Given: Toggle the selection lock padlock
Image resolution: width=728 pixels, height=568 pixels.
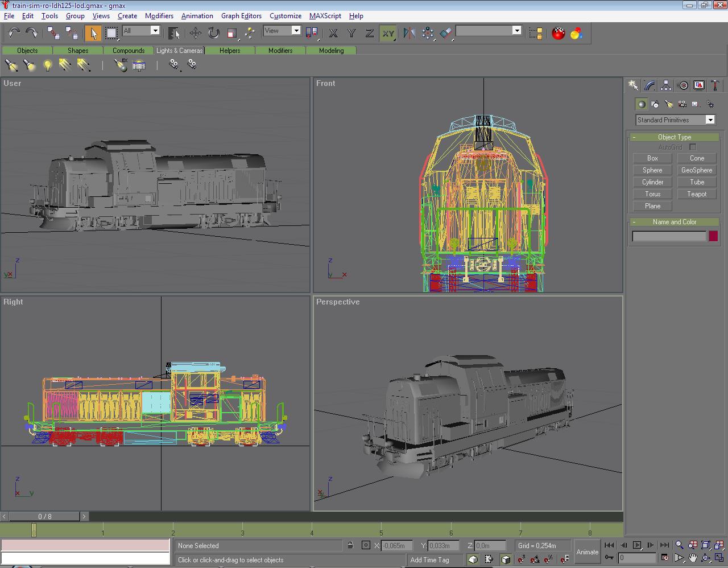Looking at the screenshot, I should point(350,545).
